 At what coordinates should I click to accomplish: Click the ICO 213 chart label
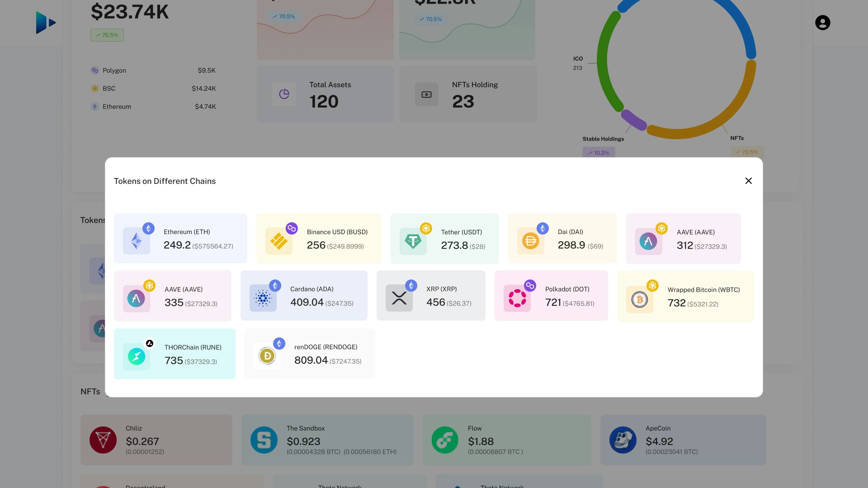(578, 63)
